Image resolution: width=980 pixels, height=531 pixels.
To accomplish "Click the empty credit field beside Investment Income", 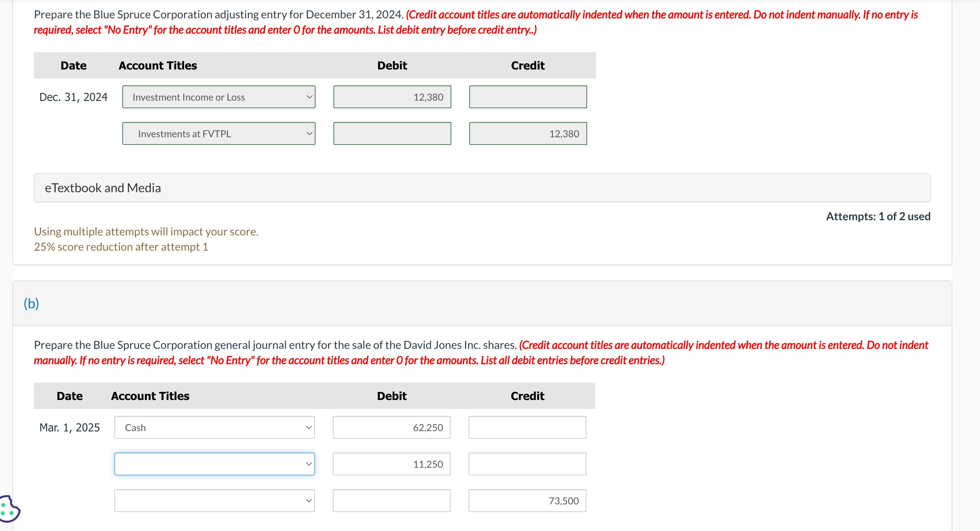I will (x=528, y=97).
